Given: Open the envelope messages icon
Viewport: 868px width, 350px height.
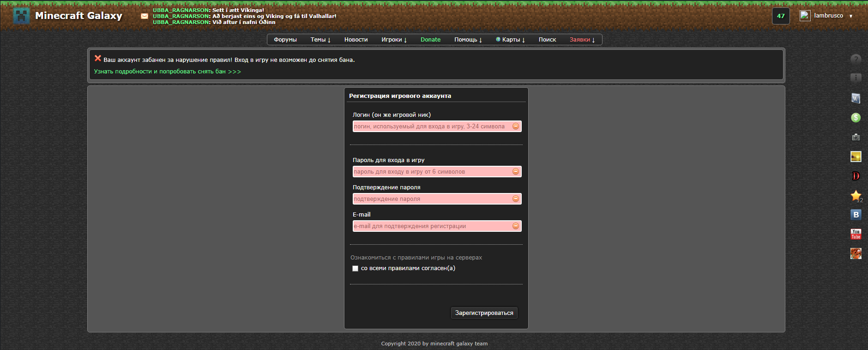Looking at the screenshot, I should [145, 16].
